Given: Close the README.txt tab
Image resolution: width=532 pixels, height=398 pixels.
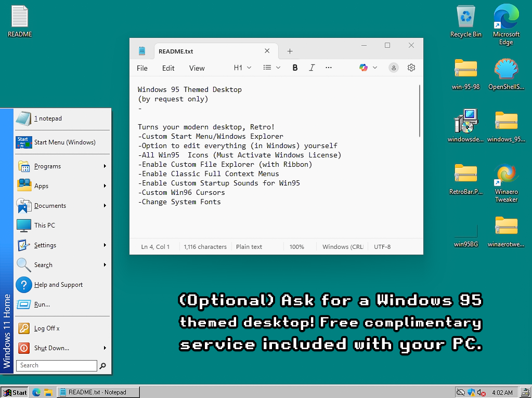Looking at the screenshot, I should 267,51.
